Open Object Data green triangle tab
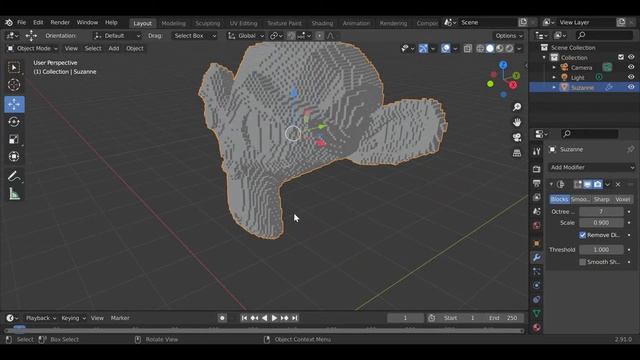The image size is (640, 360). pyautogui.click(x=536, y=313)
